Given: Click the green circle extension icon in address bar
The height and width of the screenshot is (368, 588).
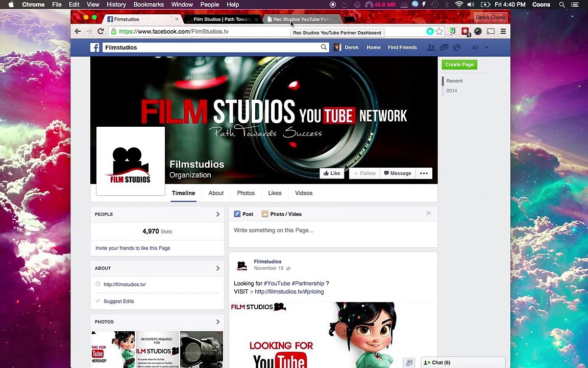Looking at the screenshot, I should [430, 32].
